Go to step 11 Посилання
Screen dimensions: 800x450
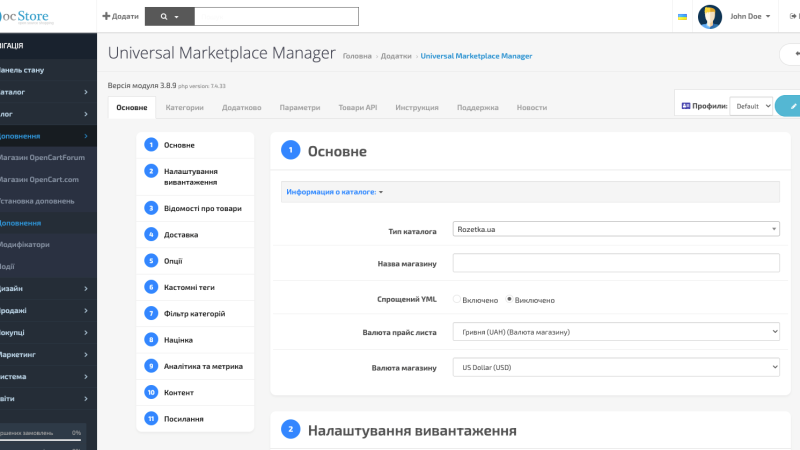tap(195, 419)
